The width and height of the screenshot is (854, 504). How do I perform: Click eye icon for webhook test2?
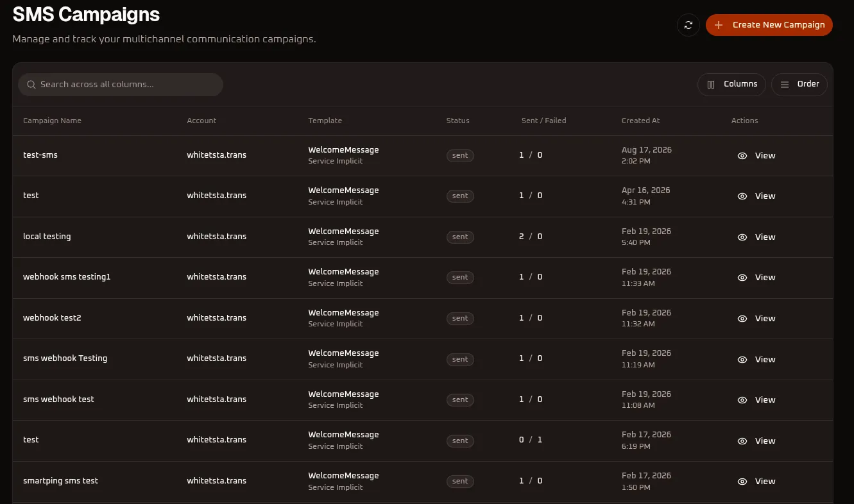coord(742,319)
